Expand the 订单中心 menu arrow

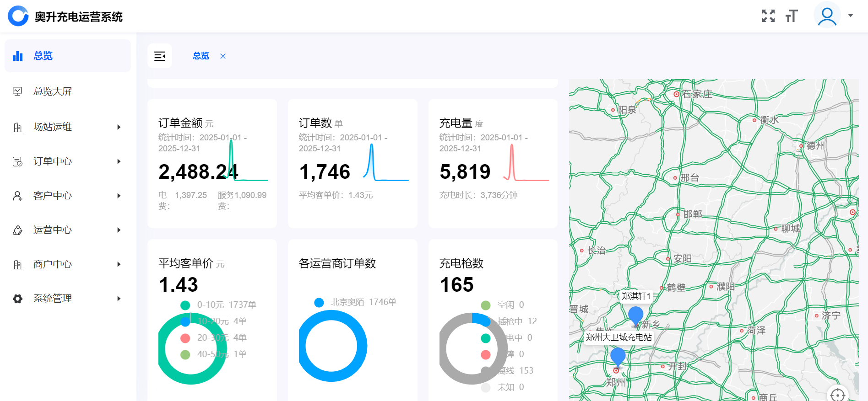[x=119, y=161]
